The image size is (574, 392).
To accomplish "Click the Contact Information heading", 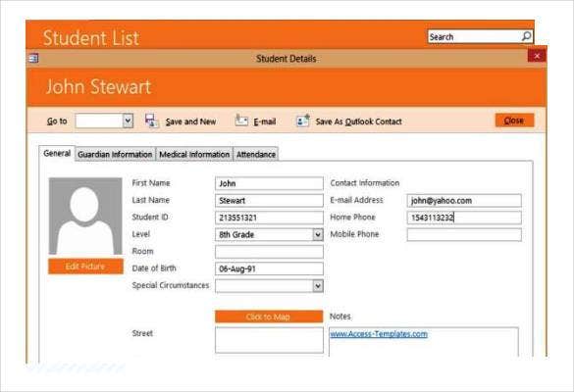I will point(365,183).
